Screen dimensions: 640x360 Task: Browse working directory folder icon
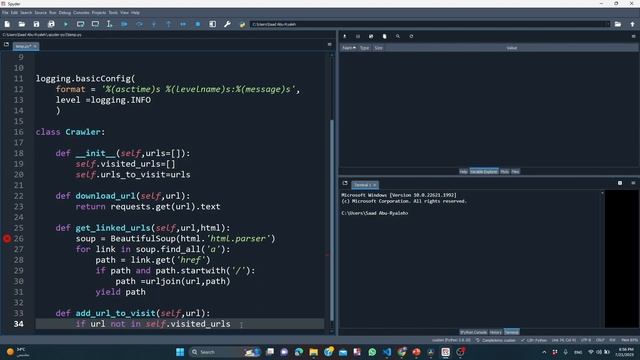point(618,24)
